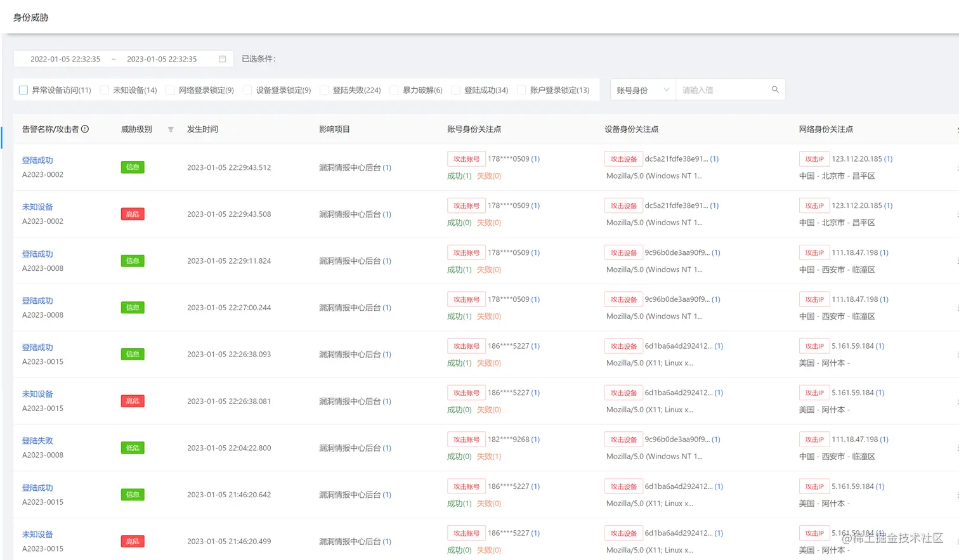Tick the 异常设备访问(11) checkbox

click(23, 90)
